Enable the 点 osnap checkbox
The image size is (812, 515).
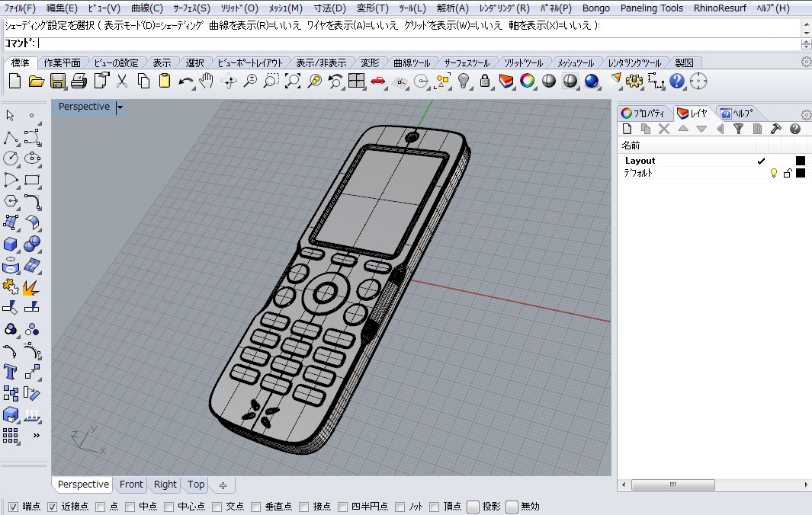pyautogui.click(x=101, y=507)
